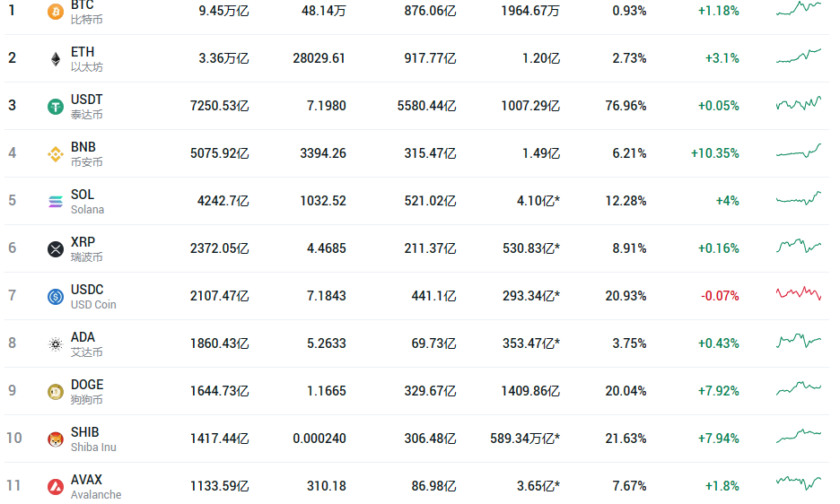View the red USDC trend sparkline
Viewport: 840px width, 504px height.
[x=799, y=293]
